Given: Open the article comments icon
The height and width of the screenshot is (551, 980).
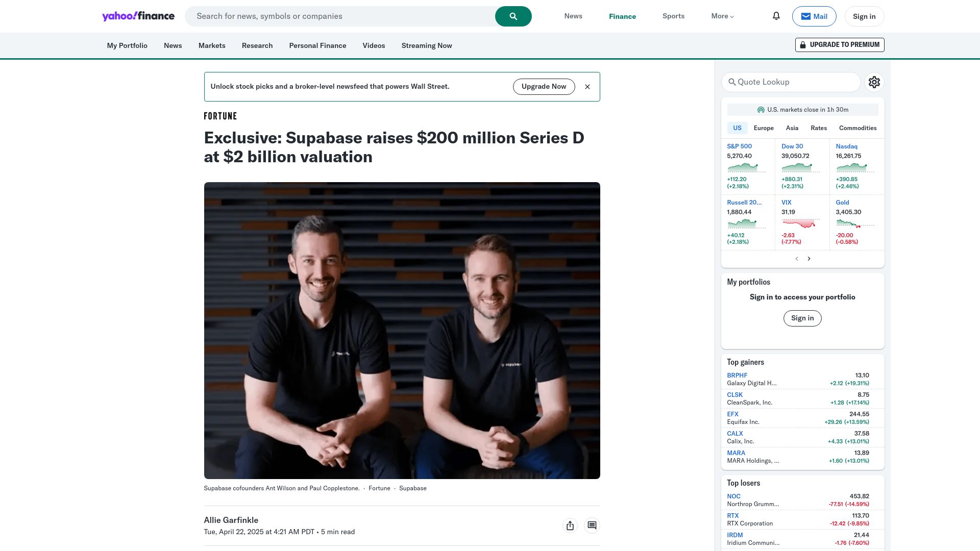Looking at the screenshot, I should tap(592, 525).
